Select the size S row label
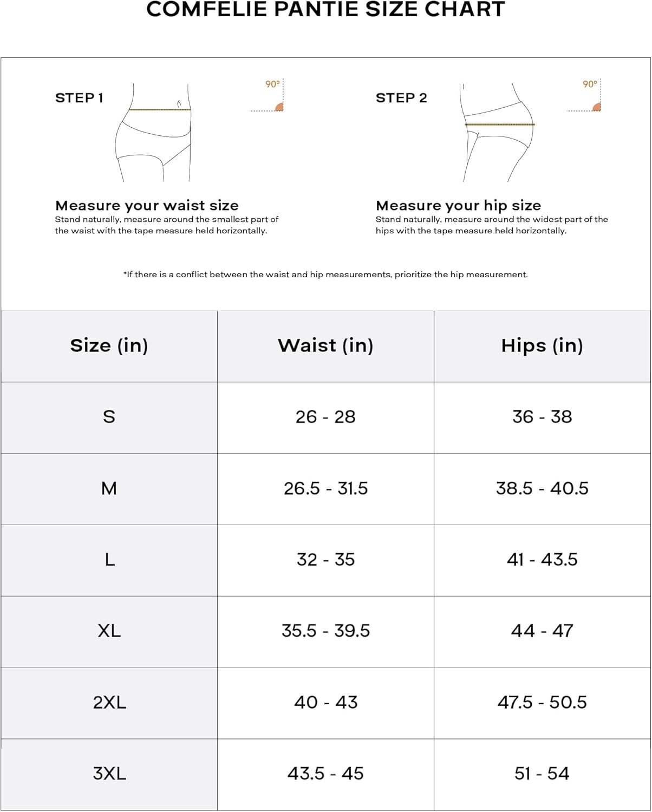652x812 pixels. [x=109, y=417]
